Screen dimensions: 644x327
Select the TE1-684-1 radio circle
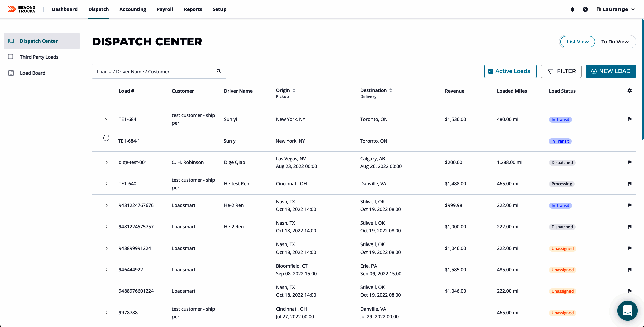pyautogui.click(x=106, y=138)
